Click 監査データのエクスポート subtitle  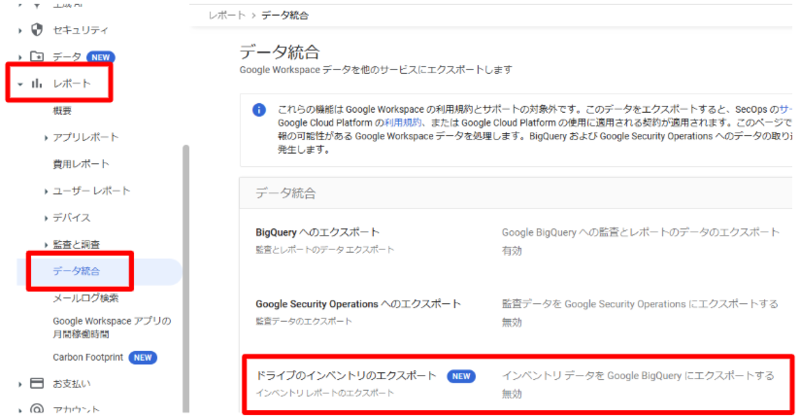point(304,321)
